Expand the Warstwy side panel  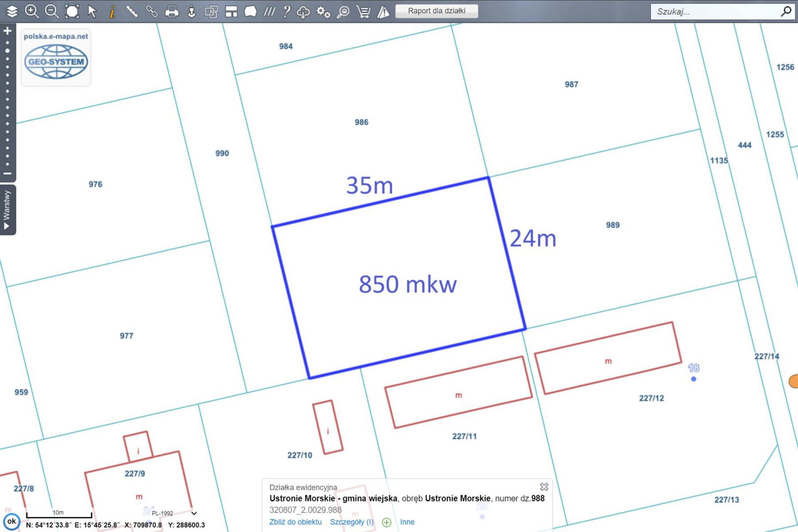coord(7,209)
